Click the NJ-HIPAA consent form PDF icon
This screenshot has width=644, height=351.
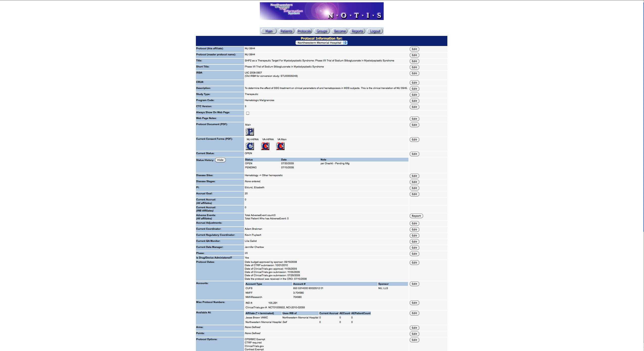point(249,146)
